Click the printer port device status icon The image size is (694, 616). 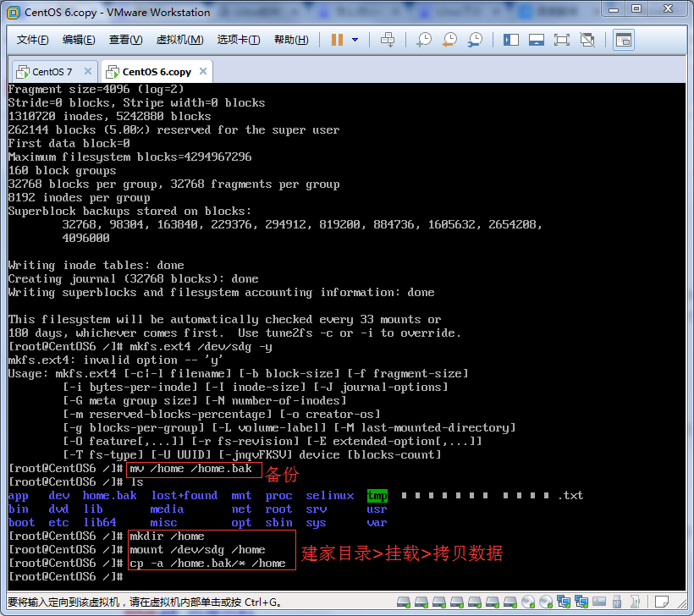pyautogui.click(x=635, y=602)
